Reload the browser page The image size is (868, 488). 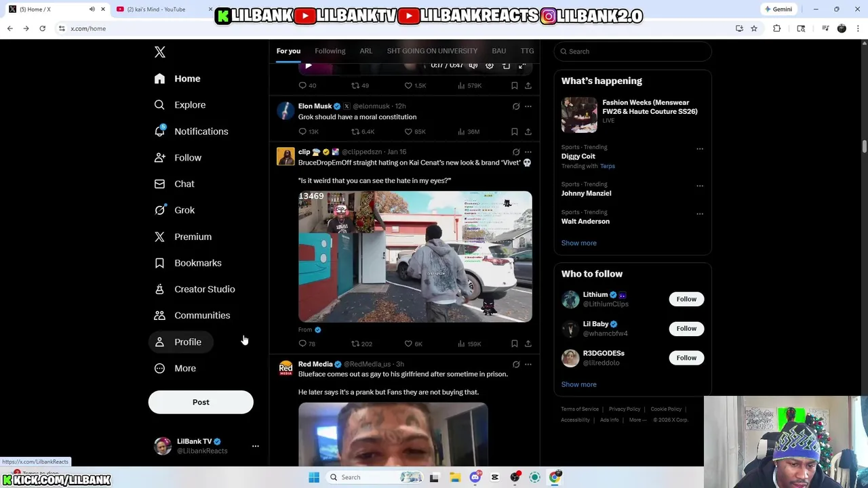[x=42, y=28]
